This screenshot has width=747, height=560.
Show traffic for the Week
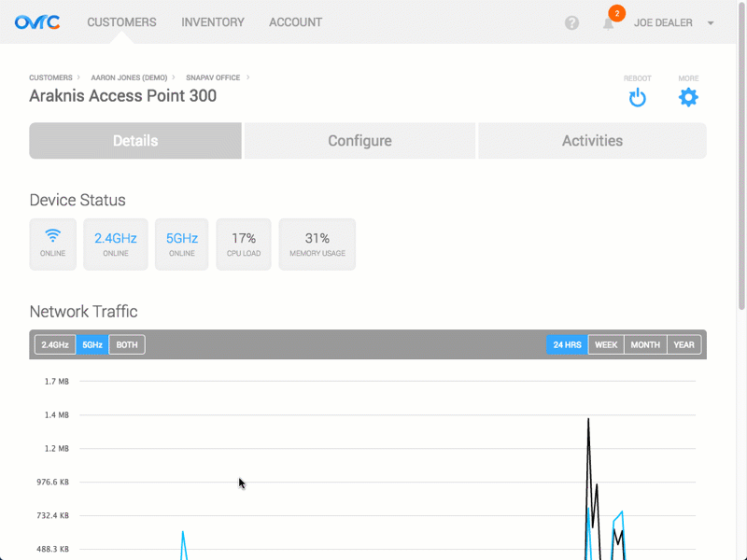[606, 344]
